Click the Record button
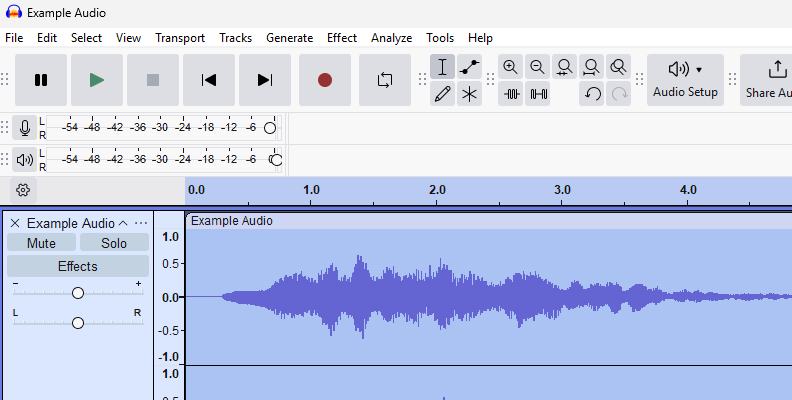This screenshot has height=400, width=792. pyautogui.click(x=325, y=80)
